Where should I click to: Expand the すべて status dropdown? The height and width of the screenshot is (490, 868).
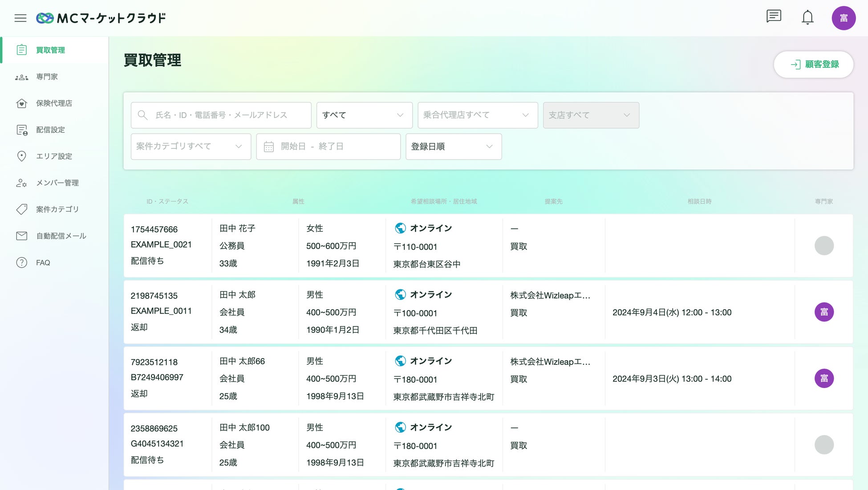tap(364, 115)
